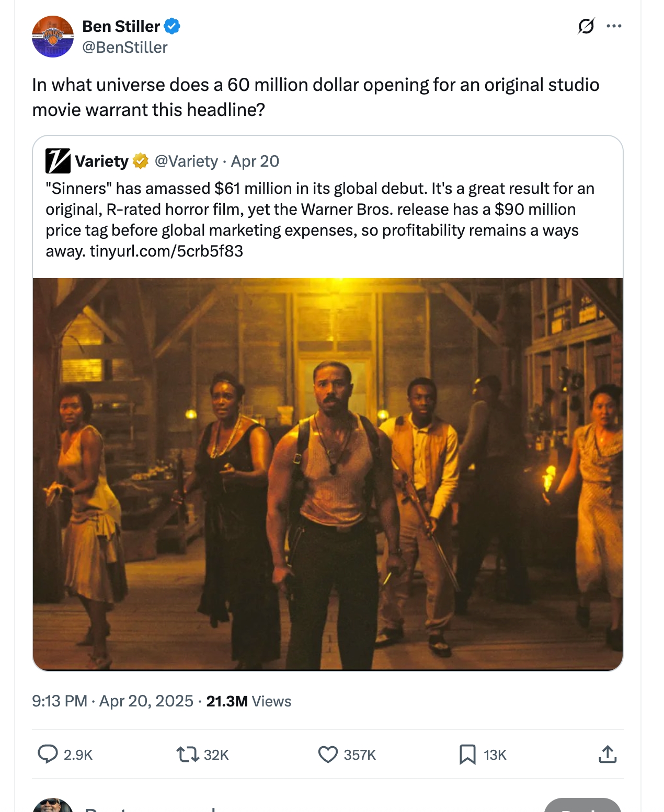This screenshot has height=812, width=664.
Task: Open the three-dot more options menu
Action: click(614, 26)
